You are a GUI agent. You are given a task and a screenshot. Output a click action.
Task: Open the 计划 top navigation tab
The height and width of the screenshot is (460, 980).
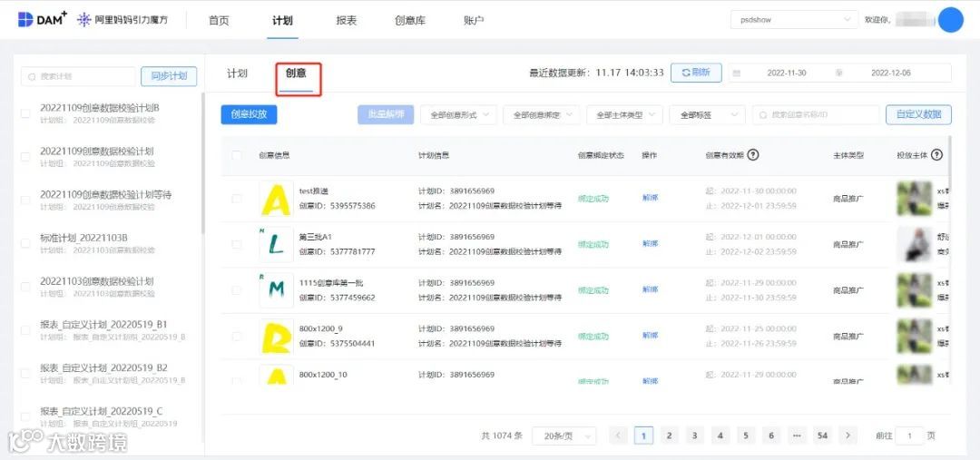tap(282, 21)
